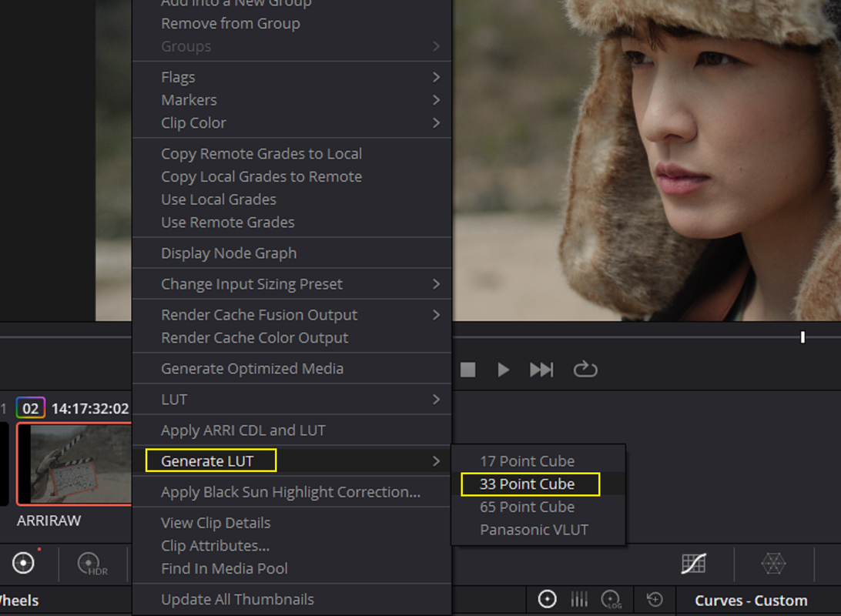Choose Find In Media Pool

coord(292,569)
